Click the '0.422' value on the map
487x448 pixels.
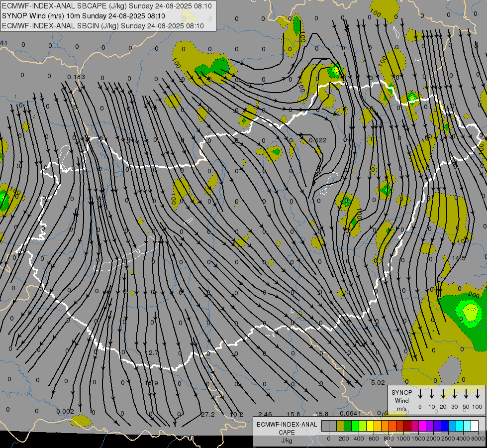pyautogui.click(x=318, y=140)
